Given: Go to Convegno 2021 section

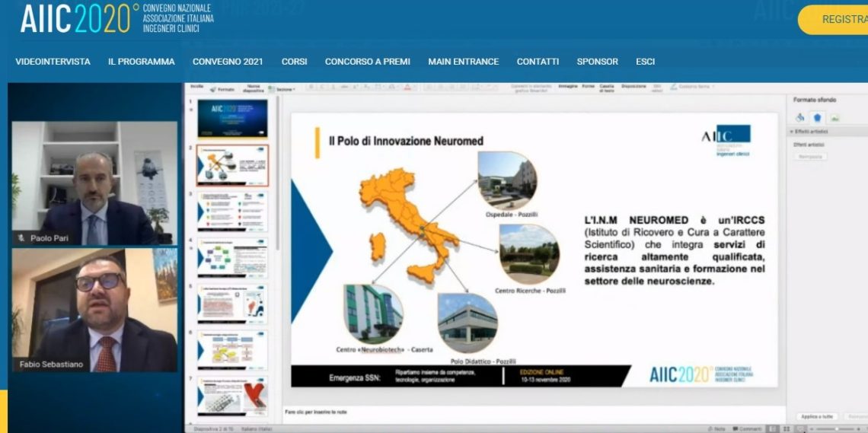Looking at the screenshot, I should click(x=228, y=62).
